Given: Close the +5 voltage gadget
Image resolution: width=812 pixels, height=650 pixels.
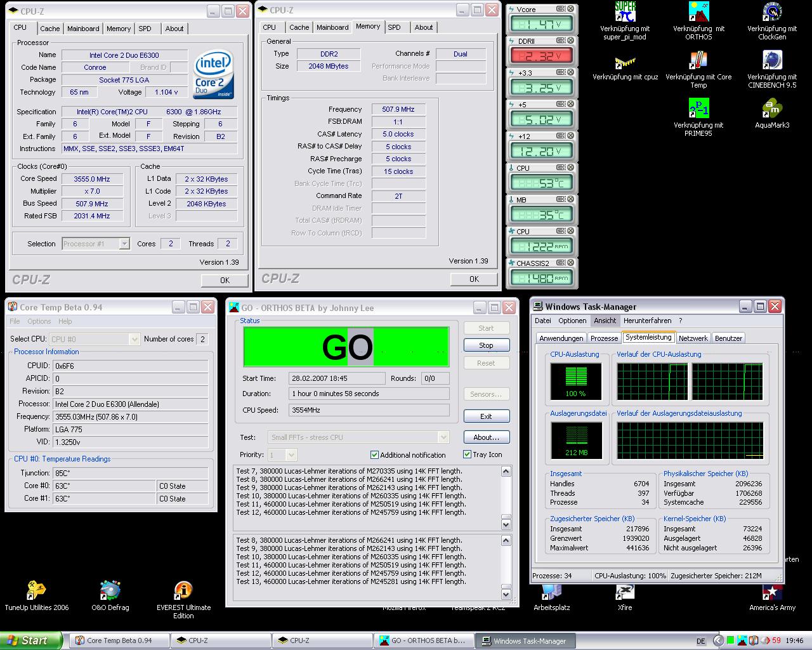Looking at the screenshot, I should [x=570, y=104].
